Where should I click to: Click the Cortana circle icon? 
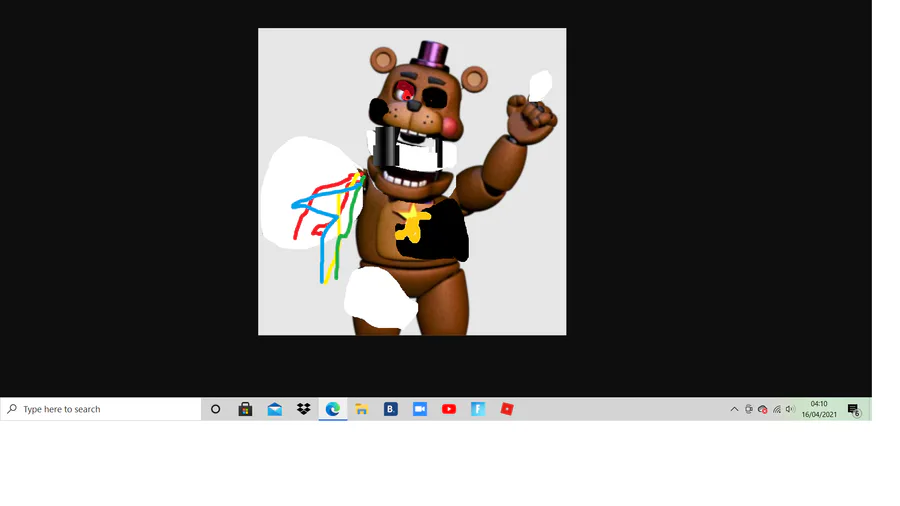coord(215,409)
